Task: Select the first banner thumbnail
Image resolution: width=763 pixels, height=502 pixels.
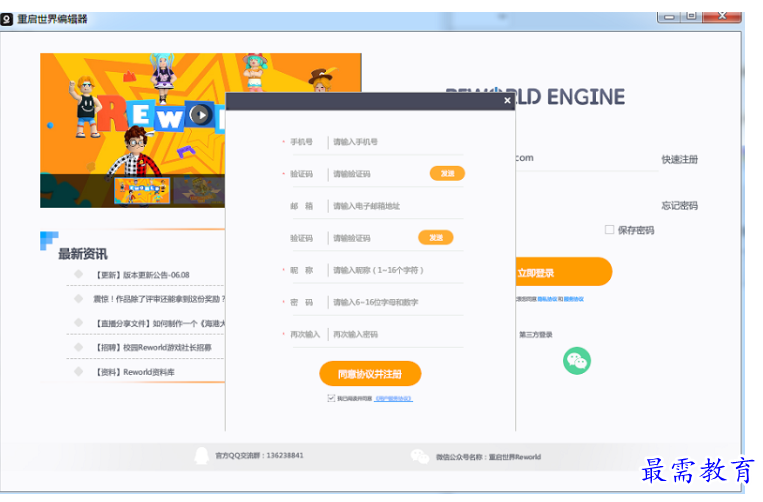Action: [142, 191]
